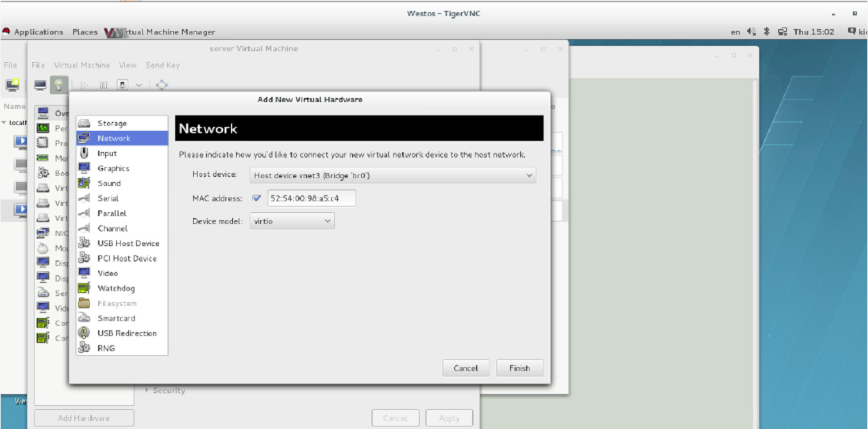Click the Input mouse icon
The height and width of the screenshot is (429, 868).
coord(84,153)
